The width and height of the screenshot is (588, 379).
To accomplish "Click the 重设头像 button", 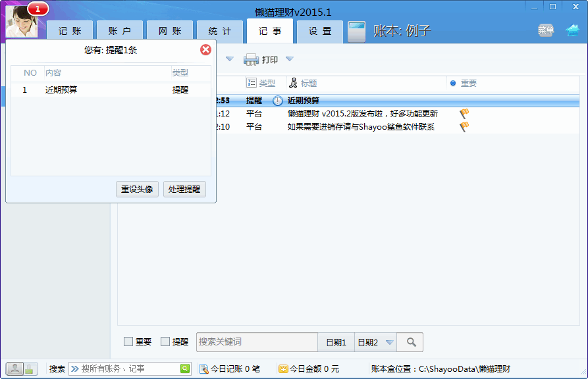I will (x=137, y=189).
